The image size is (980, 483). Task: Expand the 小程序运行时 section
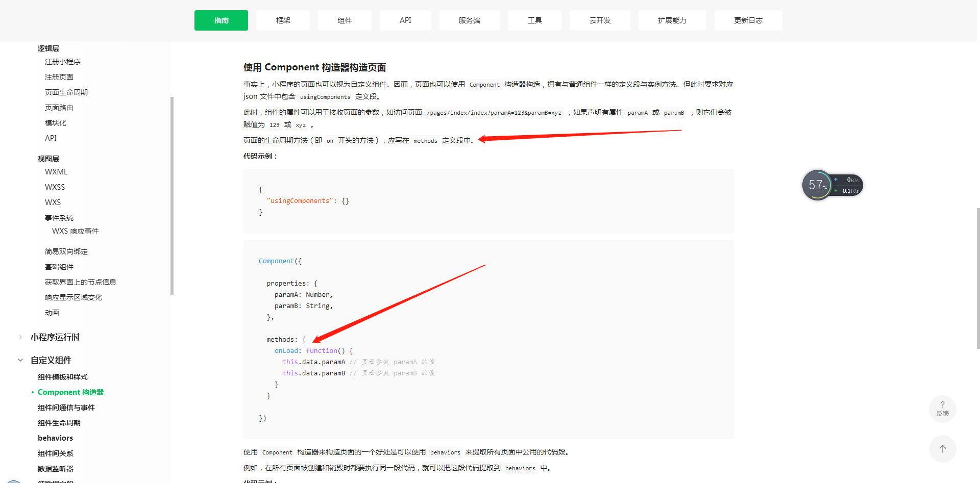(x=55, y=337)
